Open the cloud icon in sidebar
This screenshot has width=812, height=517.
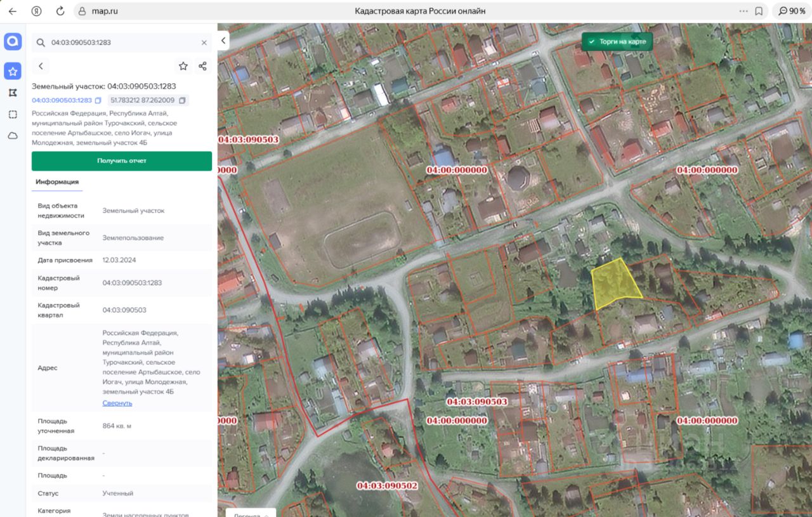[13, 136]
